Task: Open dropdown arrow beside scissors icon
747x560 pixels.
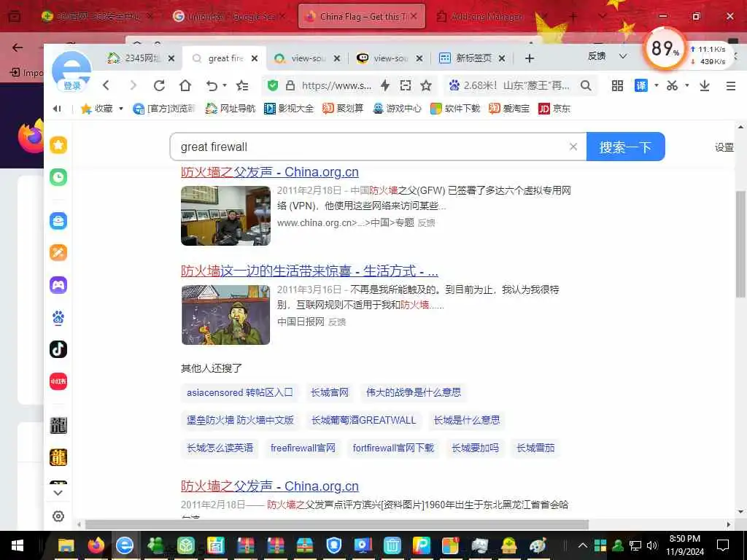Action: [x=687, y=86]
